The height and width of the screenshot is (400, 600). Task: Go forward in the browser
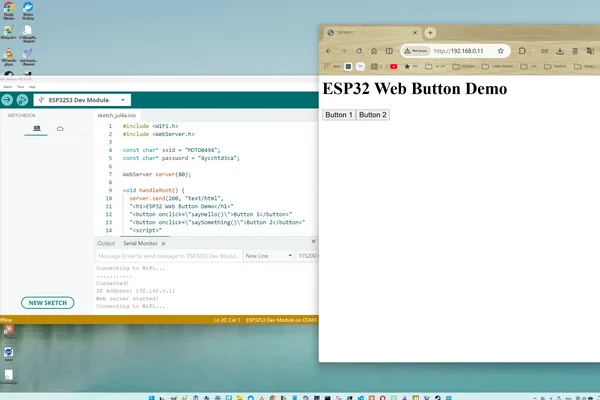click(343, 51)
